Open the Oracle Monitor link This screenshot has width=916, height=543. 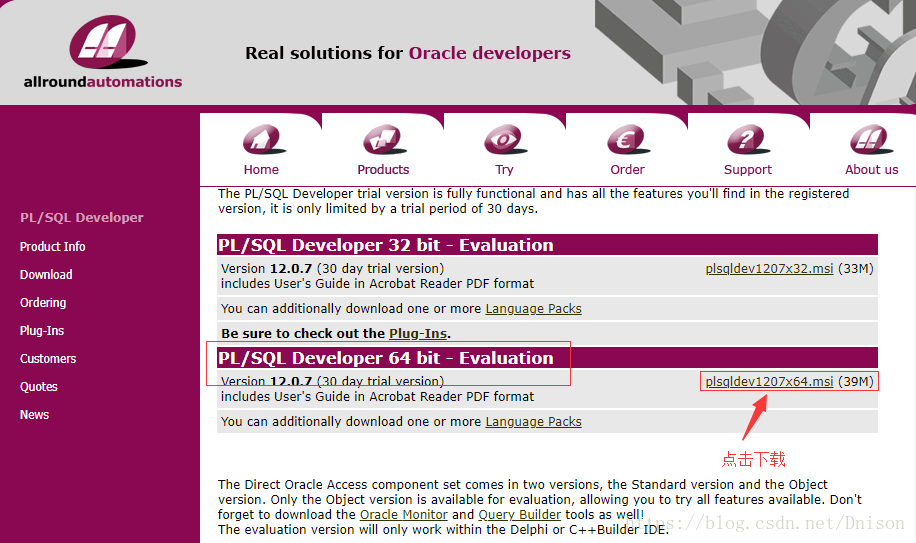[404, 514]
